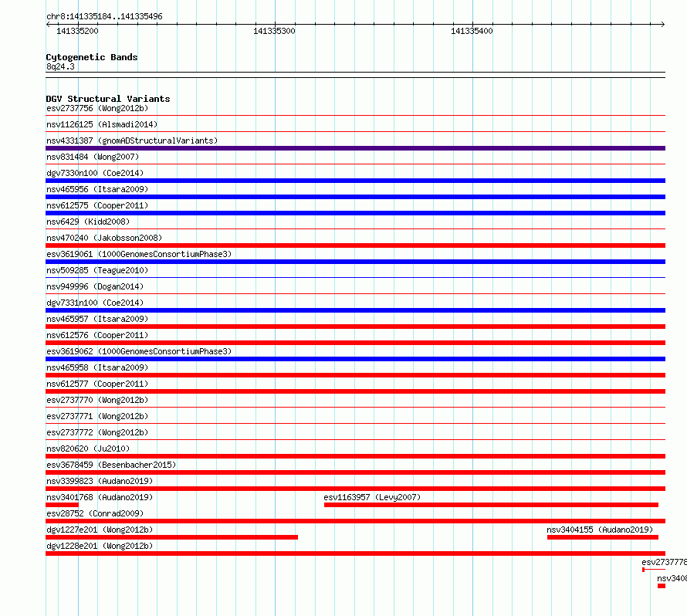The image size is (687, 616).
Task: Open variant nsv831484 (Wong2007)
Action: click(93, 157)
